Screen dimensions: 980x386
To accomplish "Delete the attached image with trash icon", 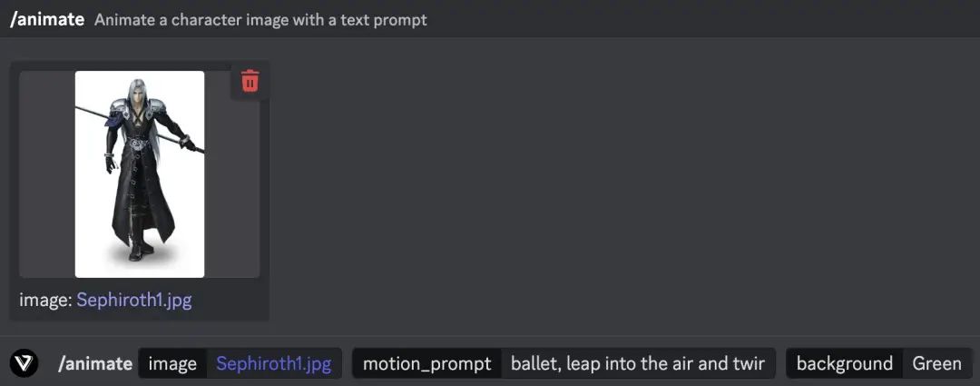I will 250,82.
